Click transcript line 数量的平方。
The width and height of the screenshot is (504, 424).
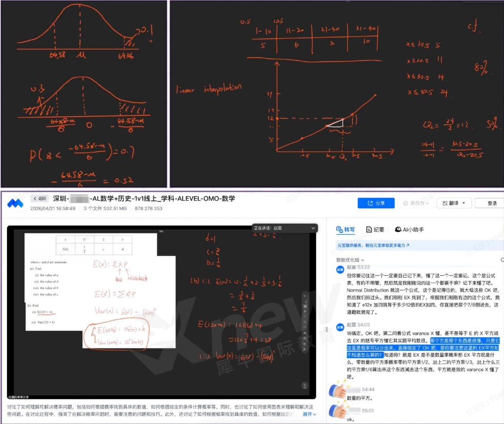[360, 398]
